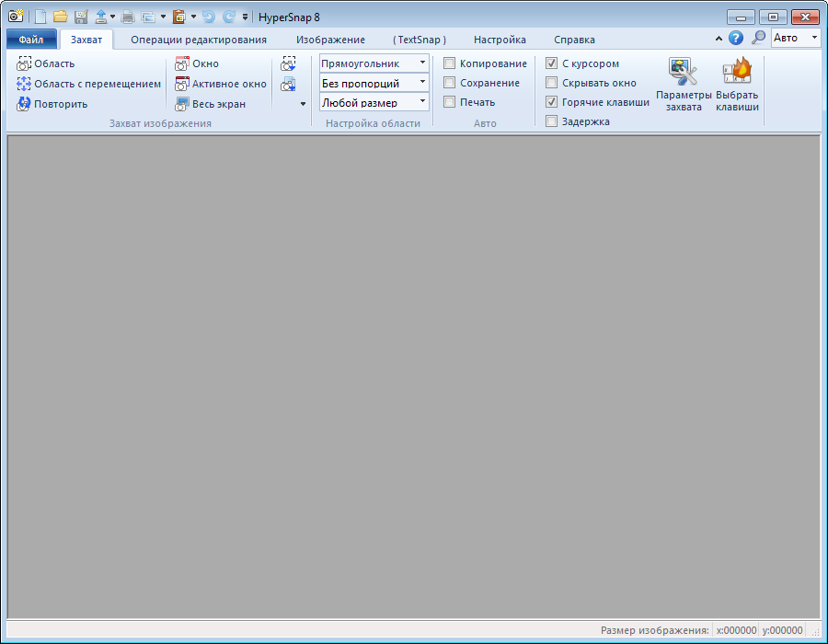Select Окно window capture
This screenshot has width=828, height=644.
click(x=197, y=63)
